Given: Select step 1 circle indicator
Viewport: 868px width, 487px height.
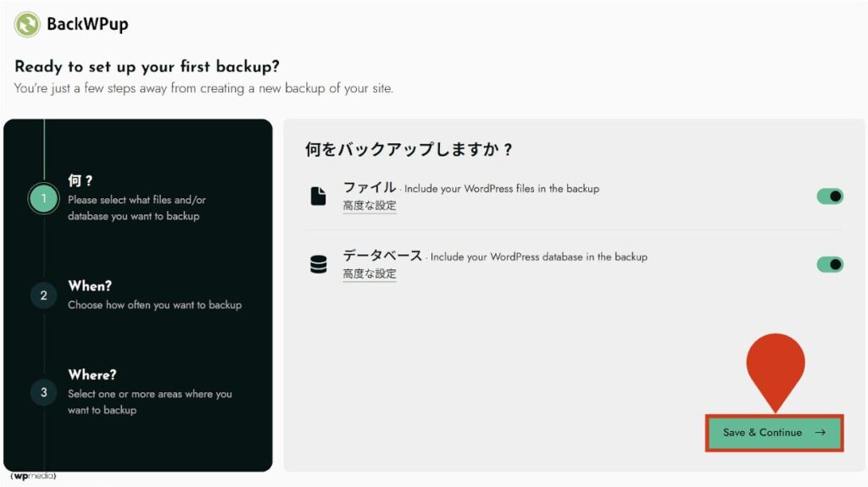Looking at the screenshot, I should point(43,199).
